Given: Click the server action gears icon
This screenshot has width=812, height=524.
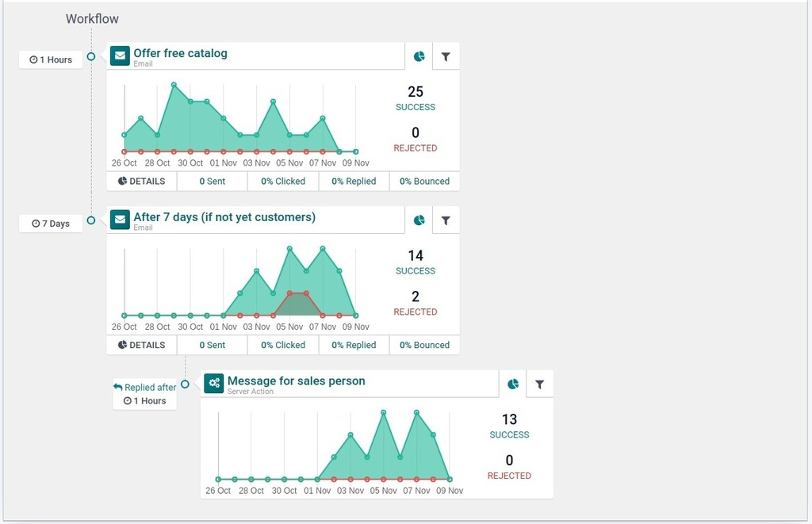Looking at the screenshot, I should [213, 384].
